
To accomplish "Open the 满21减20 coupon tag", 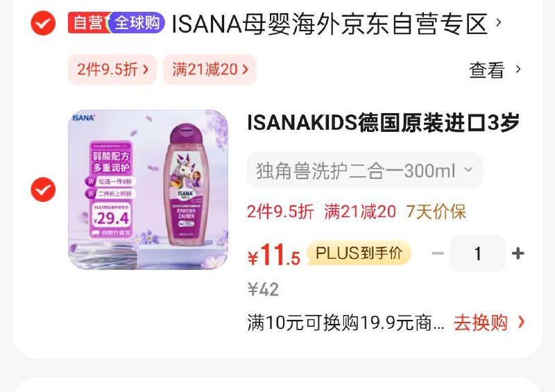I will pyautogui.click(x=210, y=69).
